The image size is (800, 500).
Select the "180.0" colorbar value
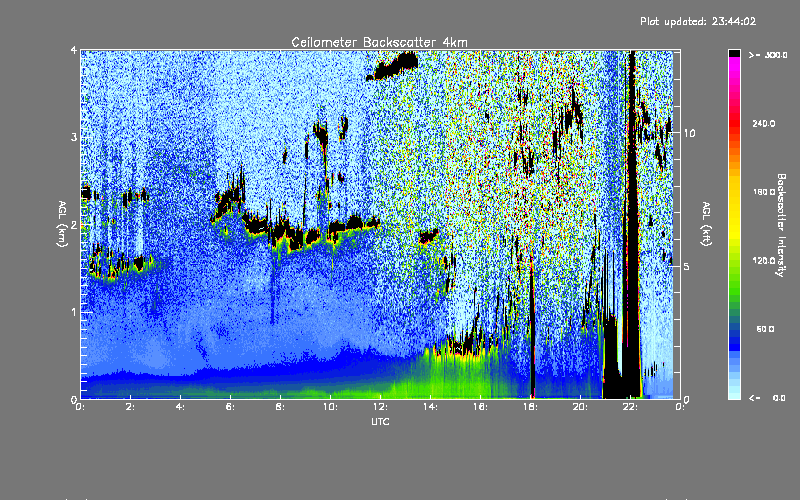pos(764,192)
